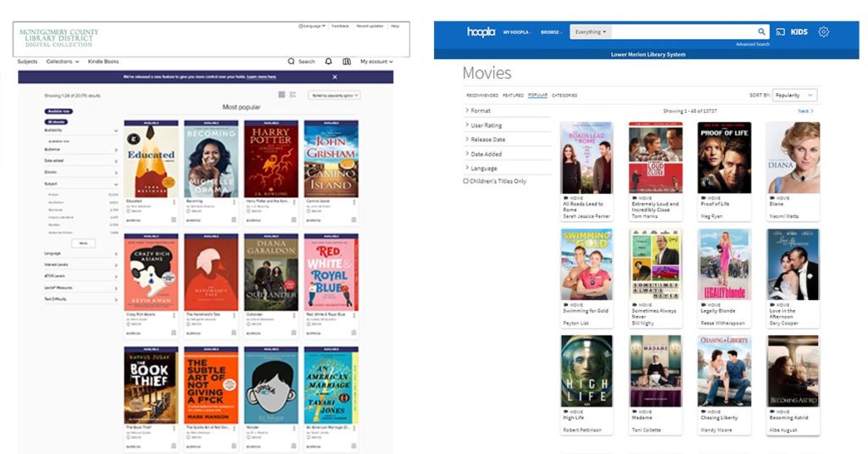Switch to list view on Most popular
The image size is (868, 454).
click(x=292, y=95)
